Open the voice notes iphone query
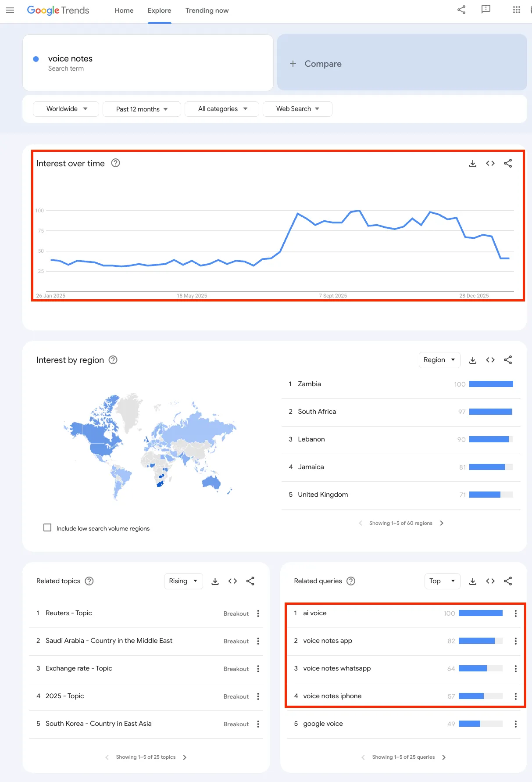The width and height of the screenshot is (532, 782). tap(332, 696)
